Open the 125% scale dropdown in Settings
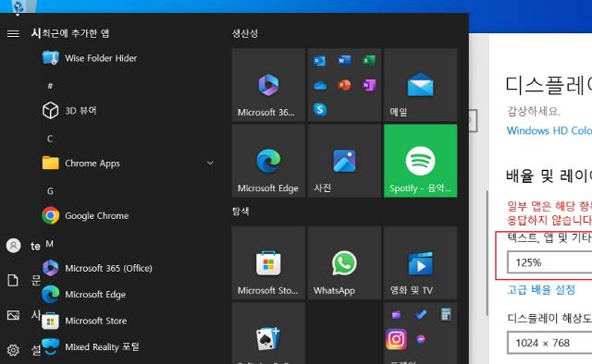This screenshot has height=364, width=592. pyautogui.click(x=549, y=262)
